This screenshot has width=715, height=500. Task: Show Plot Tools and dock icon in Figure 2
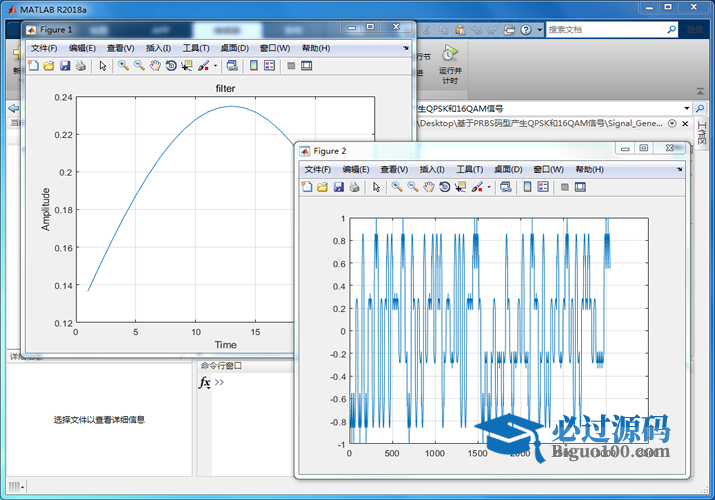(x=580, y=187)
